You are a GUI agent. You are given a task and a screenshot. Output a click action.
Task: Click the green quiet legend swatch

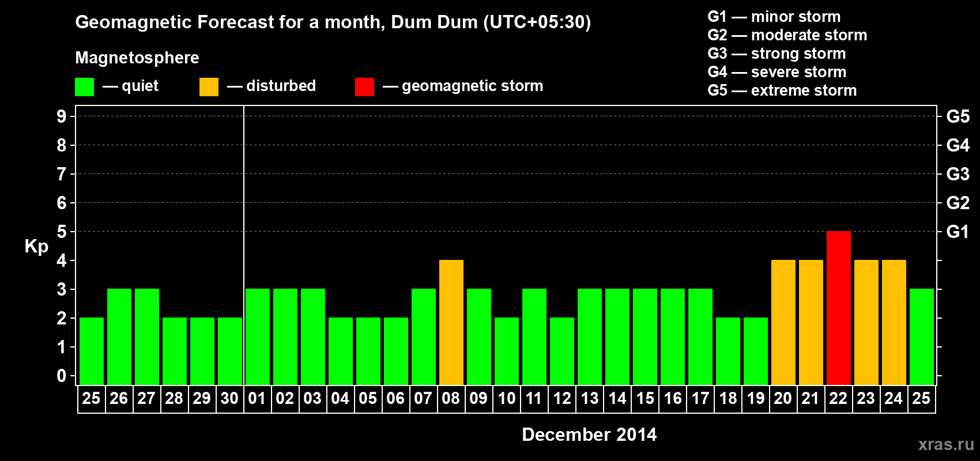[x=84, y=87]
